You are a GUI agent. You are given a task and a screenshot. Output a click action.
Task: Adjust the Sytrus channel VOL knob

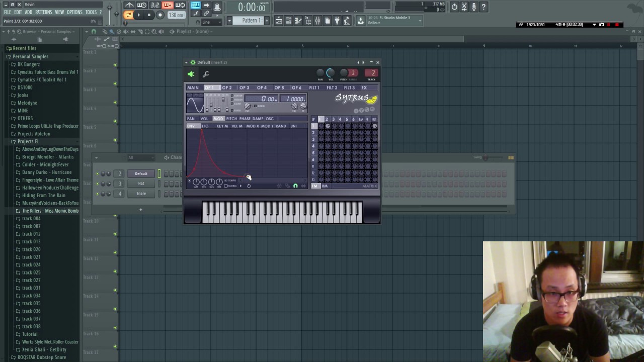pyautogui.click(x=331, y=73)
